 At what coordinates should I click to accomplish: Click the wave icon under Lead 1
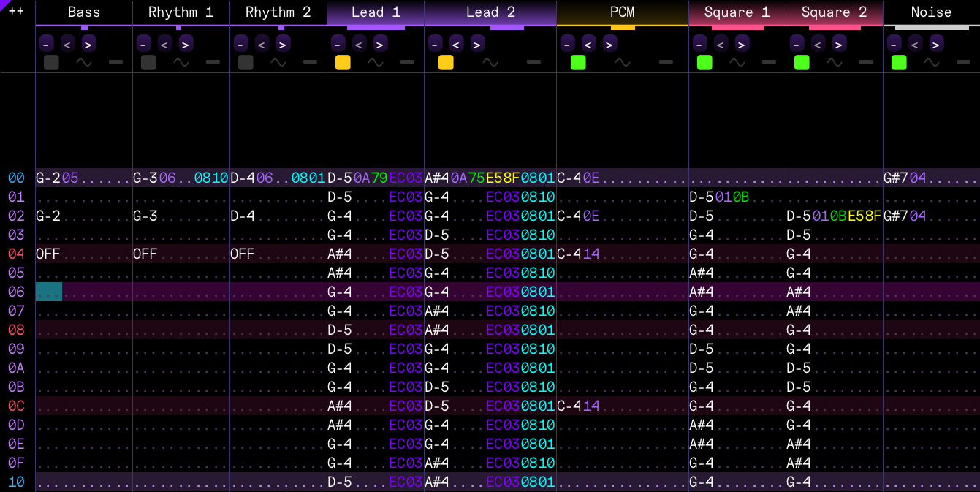click(376, 63)
